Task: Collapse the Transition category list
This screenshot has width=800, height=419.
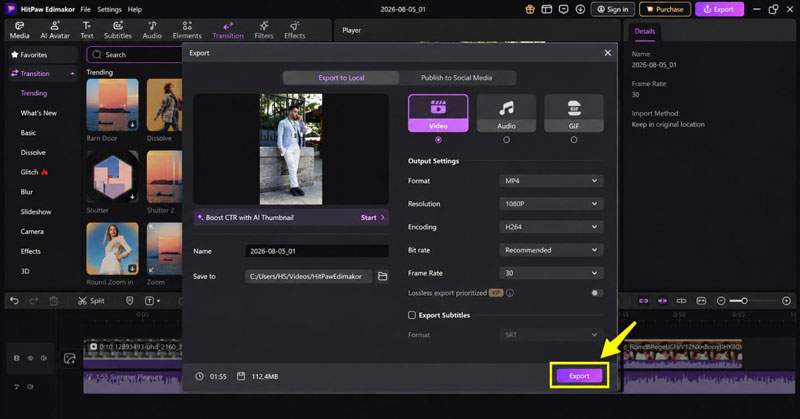Action: (x=72, y=74)
